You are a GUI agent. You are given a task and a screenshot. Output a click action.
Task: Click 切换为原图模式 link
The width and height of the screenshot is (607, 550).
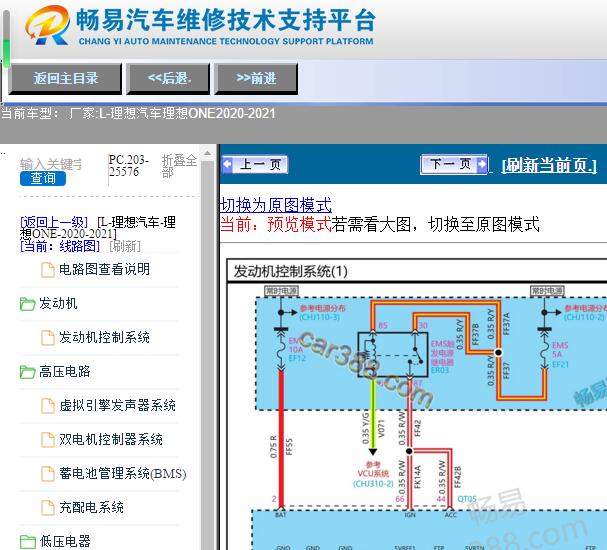click(x=276, y=205)
